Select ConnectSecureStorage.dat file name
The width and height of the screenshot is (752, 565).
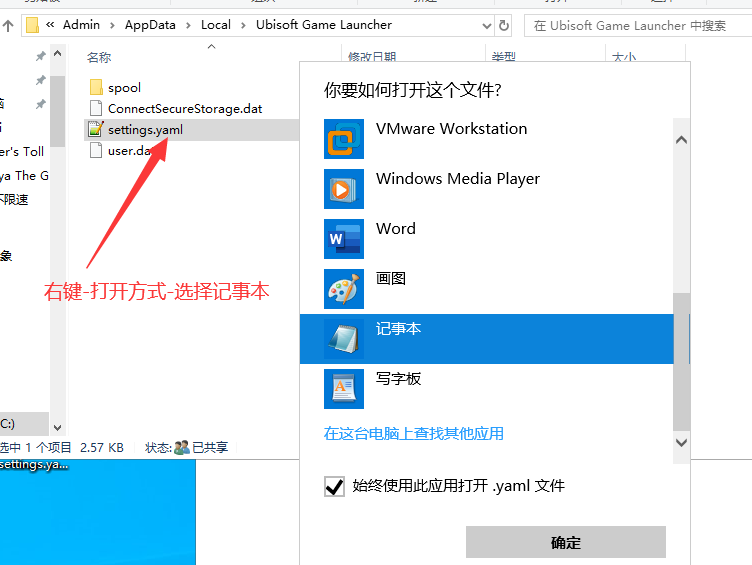click(185, 109)
